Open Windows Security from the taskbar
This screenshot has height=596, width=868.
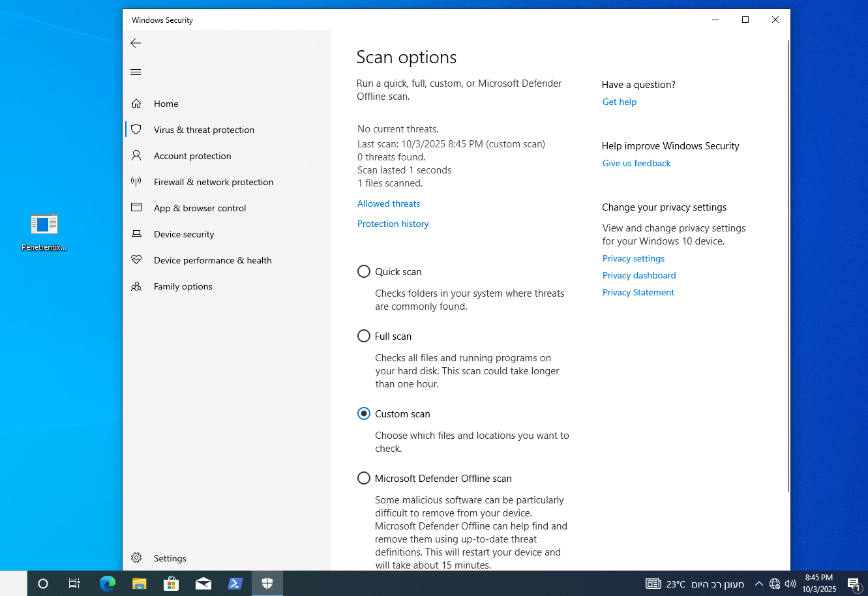click(x=267, y=584)
